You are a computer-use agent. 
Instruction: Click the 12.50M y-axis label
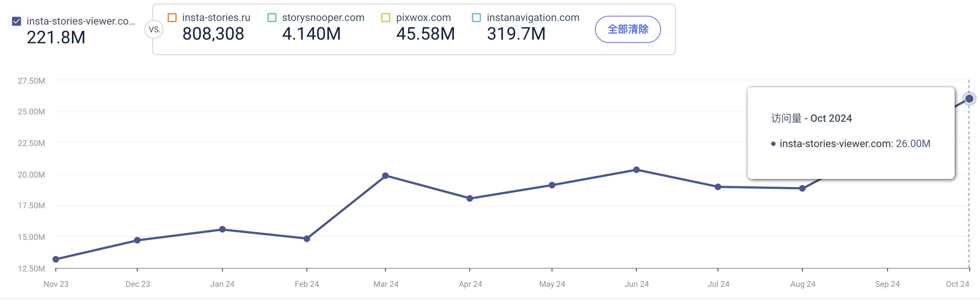[x=31, y=268]
